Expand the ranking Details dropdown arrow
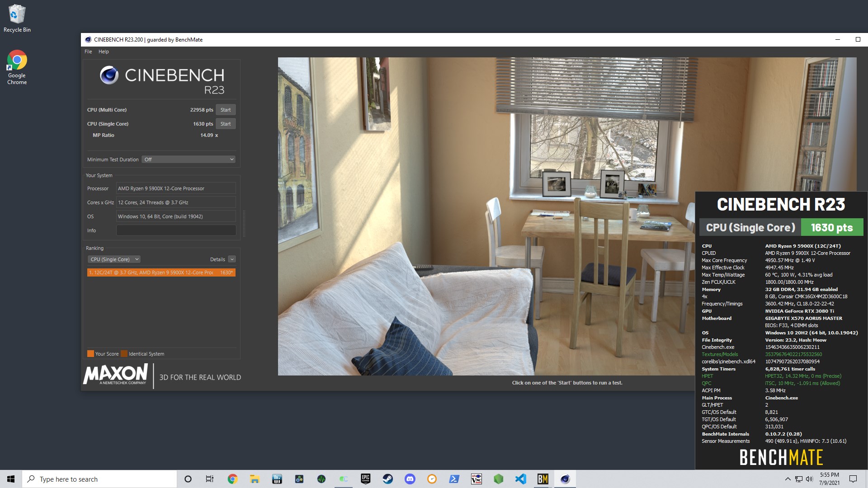The height and width of the screenshot is (488, 868). tap(232, 259)
